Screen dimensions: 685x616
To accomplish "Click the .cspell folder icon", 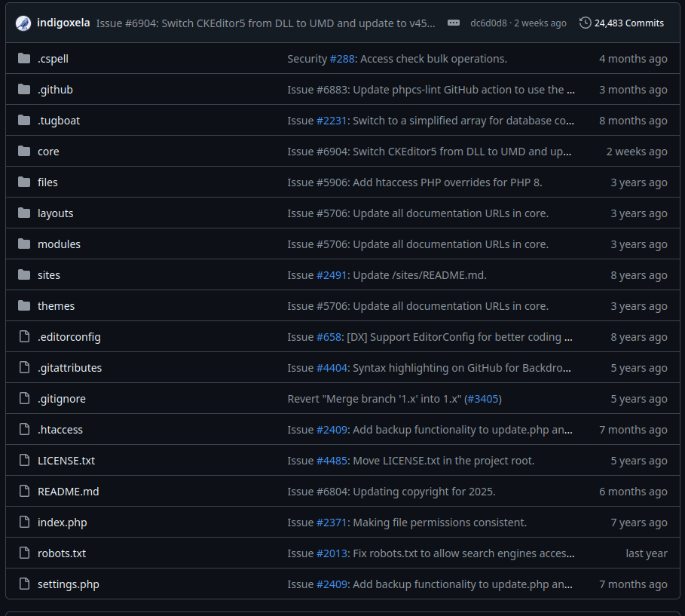I will [x=24, y=59].
